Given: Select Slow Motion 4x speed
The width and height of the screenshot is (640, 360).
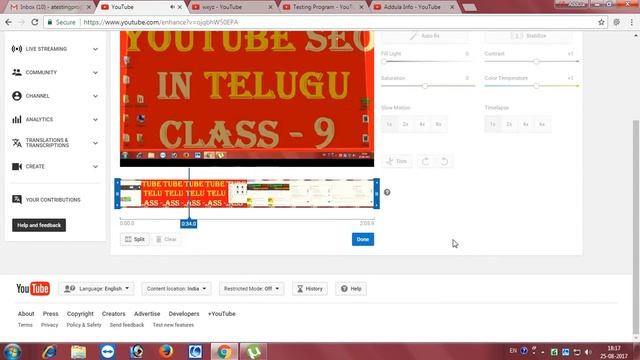Looking at the screenshot, I should 422,124.
